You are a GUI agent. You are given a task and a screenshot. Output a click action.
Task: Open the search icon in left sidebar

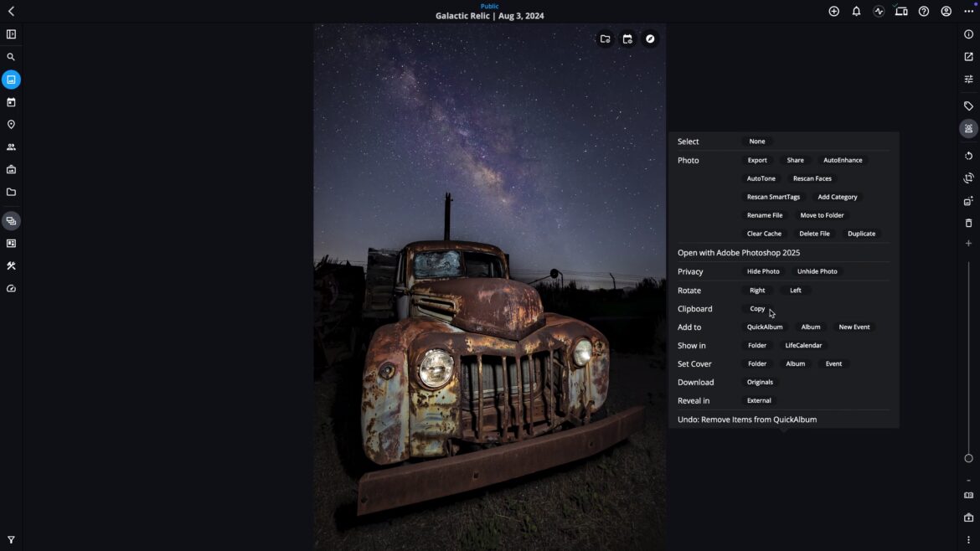[11, 58]
